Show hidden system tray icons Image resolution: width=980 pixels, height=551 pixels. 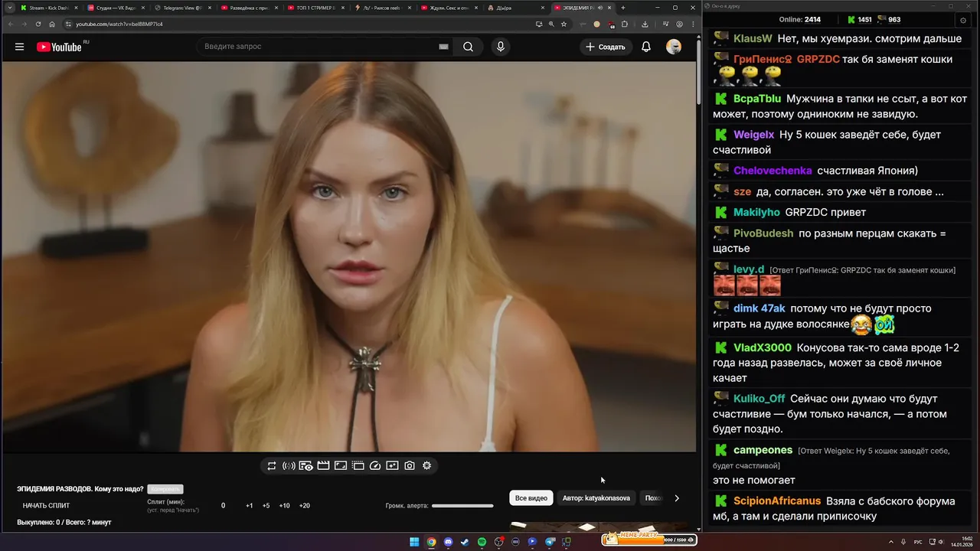(891, 542)
